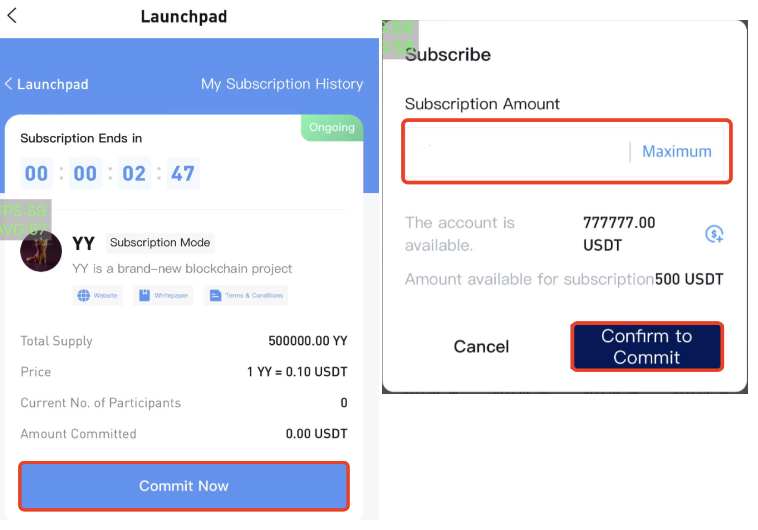Open My Subscription History
This screenshot has height=530, width=758.
point(282,84)
